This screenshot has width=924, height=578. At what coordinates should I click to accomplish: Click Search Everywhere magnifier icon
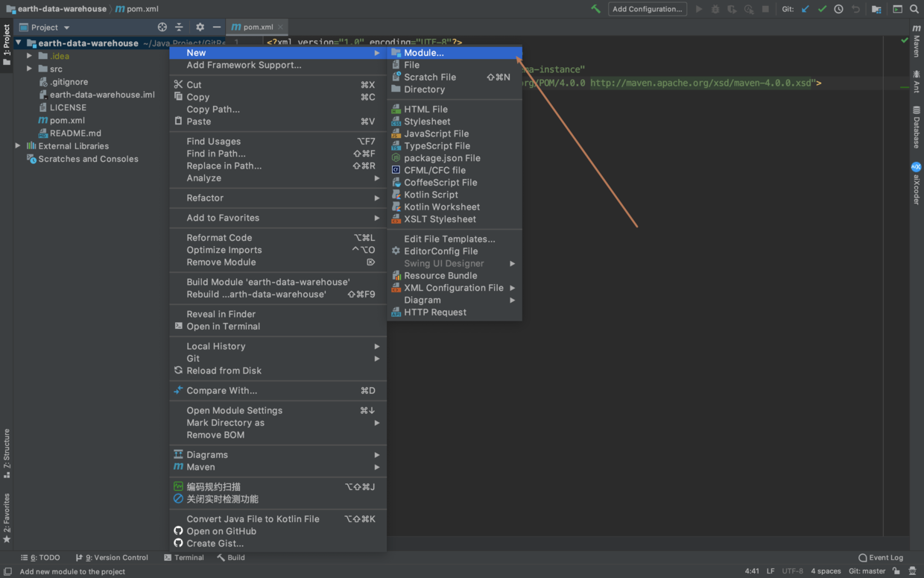click(x=914, y=9)
